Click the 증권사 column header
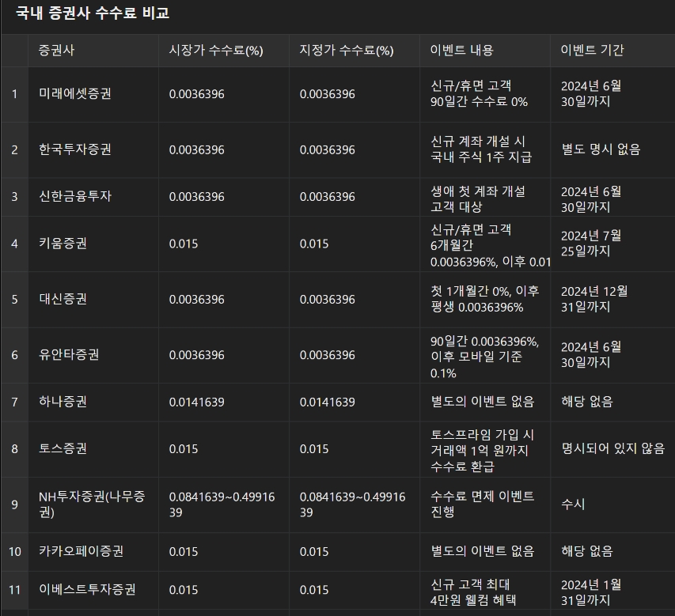The image size is (675, 616). click(x=93, y=51)
